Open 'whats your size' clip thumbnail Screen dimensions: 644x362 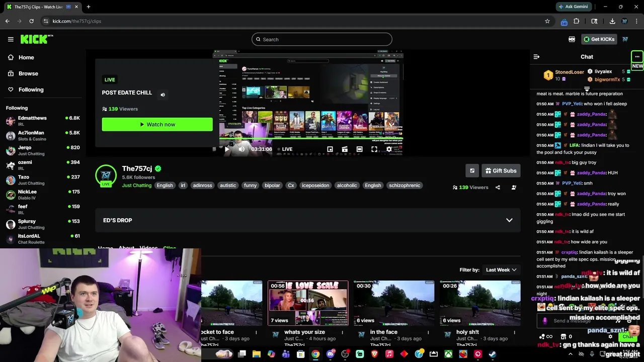[x=308, y=303]
